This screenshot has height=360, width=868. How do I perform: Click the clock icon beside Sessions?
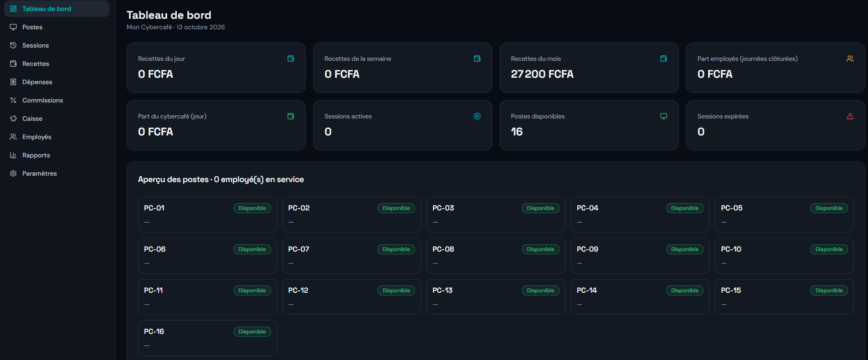13,45
